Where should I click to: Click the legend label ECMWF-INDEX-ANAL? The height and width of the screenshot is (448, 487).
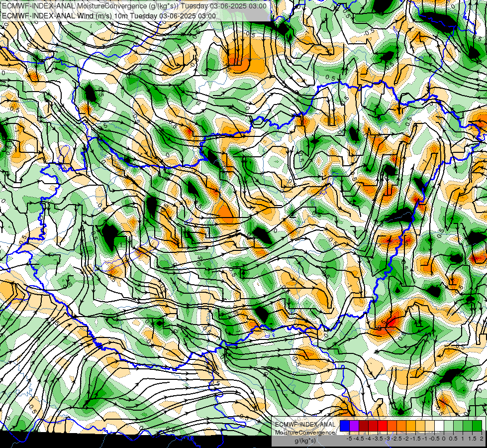click(305, 425)
